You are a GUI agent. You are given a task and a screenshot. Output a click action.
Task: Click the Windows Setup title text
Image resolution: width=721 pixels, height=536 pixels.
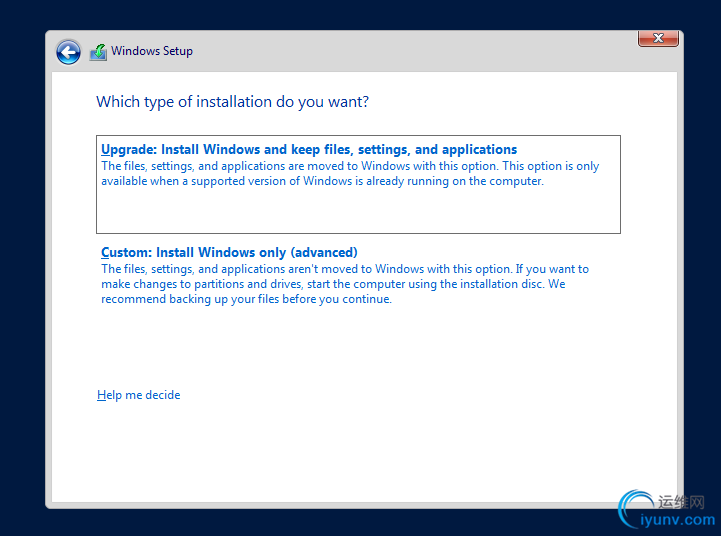tap(152, 51)
